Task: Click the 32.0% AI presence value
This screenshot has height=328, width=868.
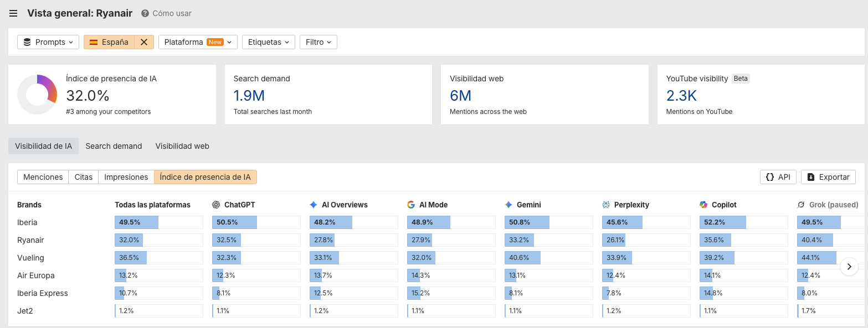Action: pyautogui.click(x=88, y=96)
